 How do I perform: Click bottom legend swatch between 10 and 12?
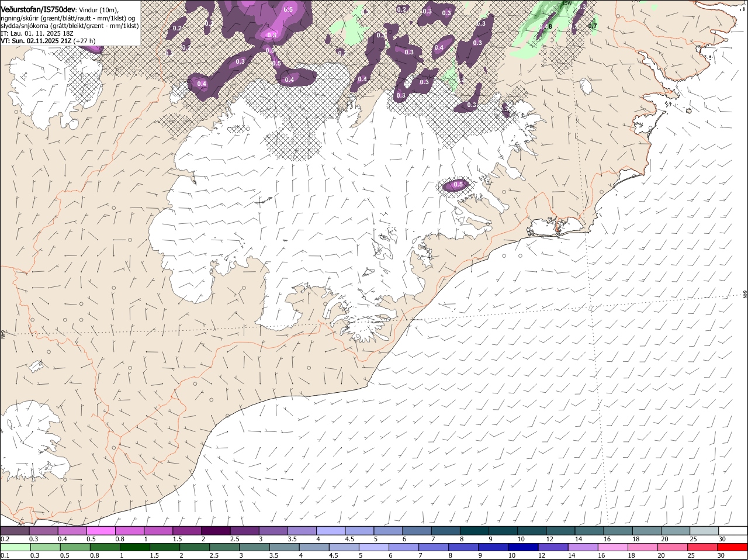(x=524, y=547)
